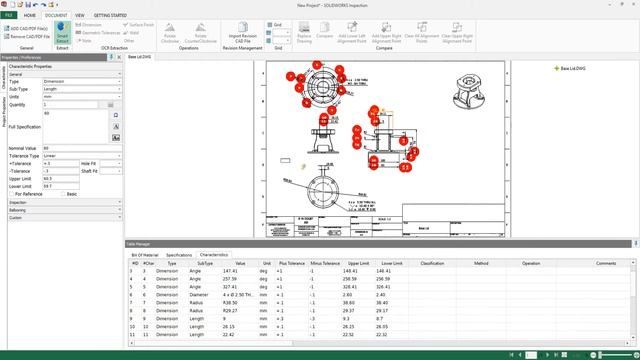Click the Upper Limit input field
The width and height of the screenshot is (640, 360).
61,179
